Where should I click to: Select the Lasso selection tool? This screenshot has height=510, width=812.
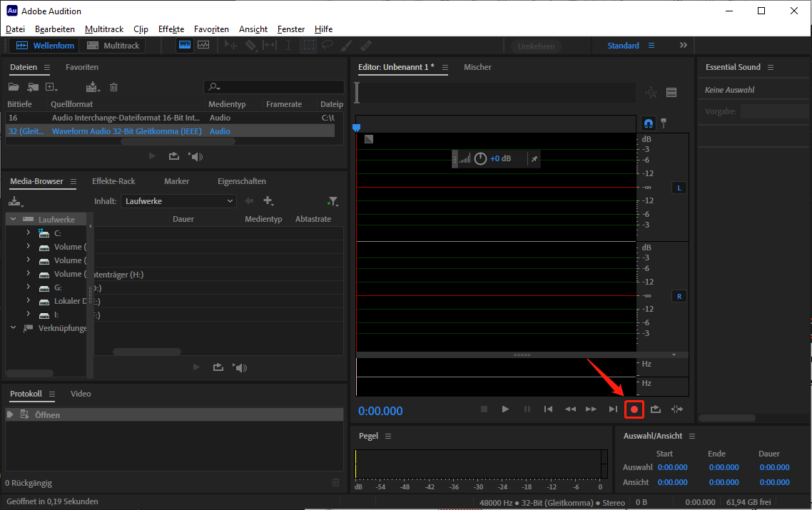(x=326, y=45)
